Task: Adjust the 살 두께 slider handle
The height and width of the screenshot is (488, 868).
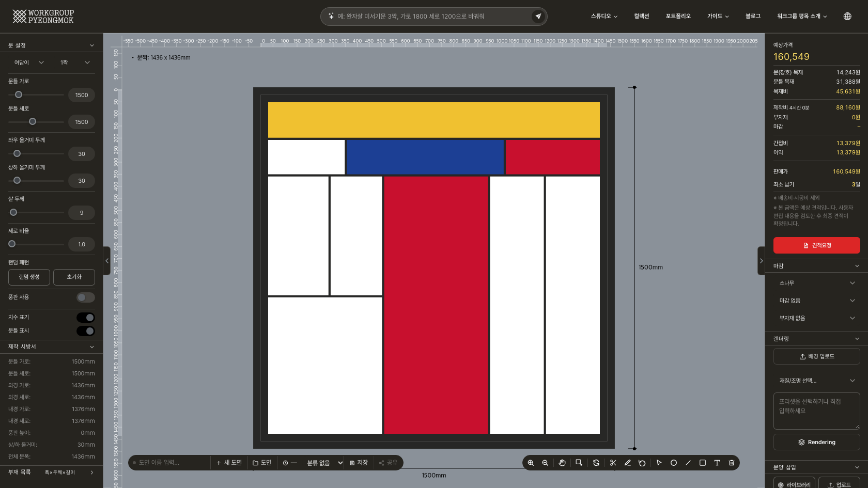Action: (x=13, y=212)
